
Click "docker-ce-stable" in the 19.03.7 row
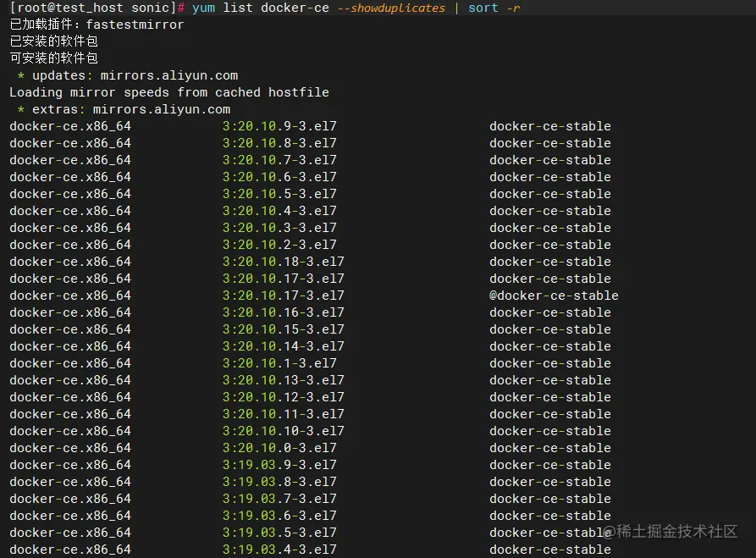point(550,499)
